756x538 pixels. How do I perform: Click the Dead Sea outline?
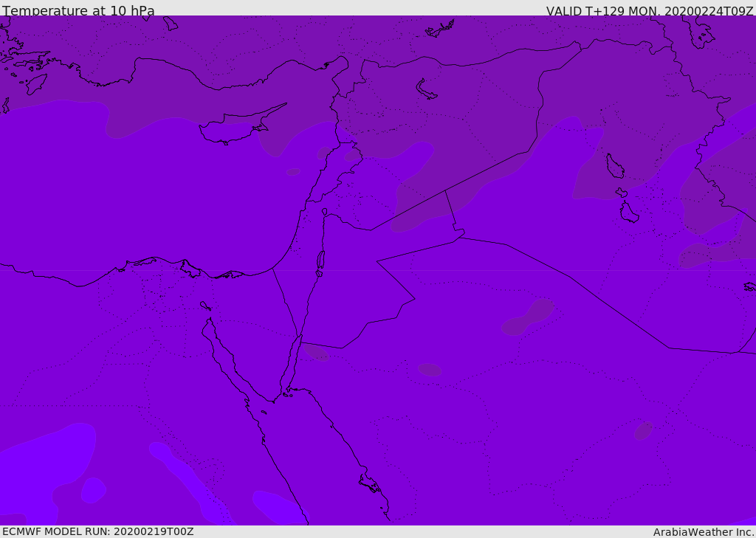pyautogui.click(x=320, y=263)
